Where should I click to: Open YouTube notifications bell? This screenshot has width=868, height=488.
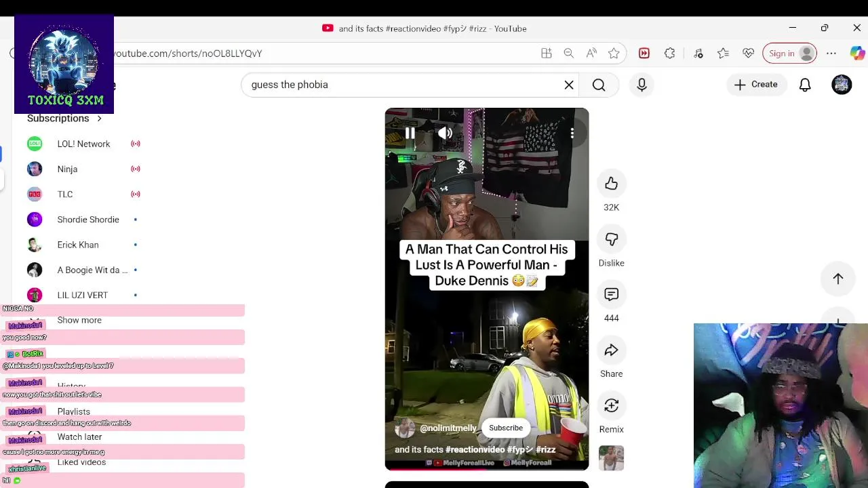805,85
